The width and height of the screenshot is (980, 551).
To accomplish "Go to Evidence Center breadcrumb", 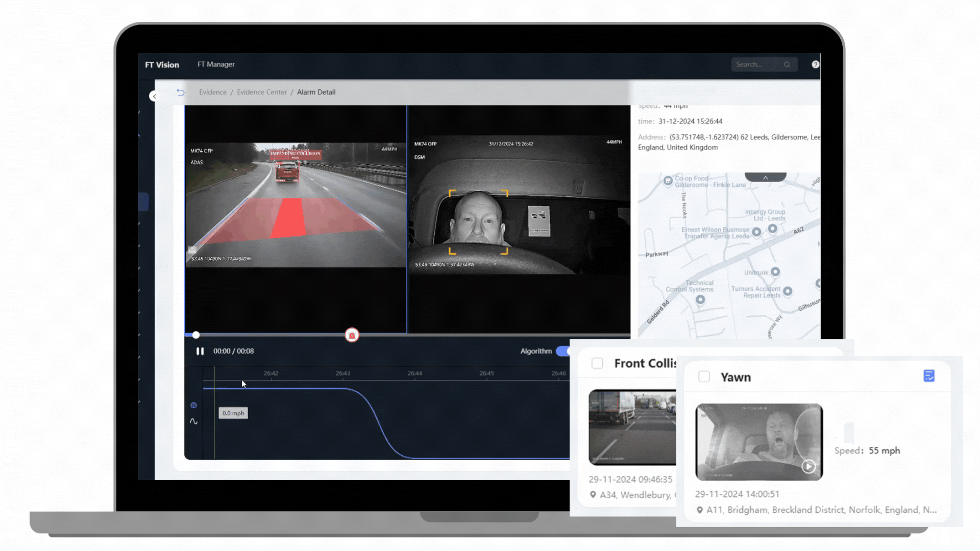I will pyautogui.click(x=261, y=92).
